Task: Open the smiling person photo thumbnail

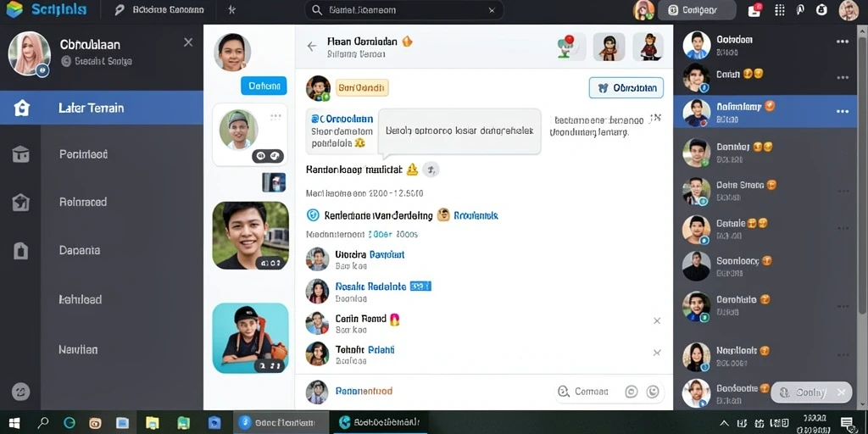Action: tap(250, 236)
